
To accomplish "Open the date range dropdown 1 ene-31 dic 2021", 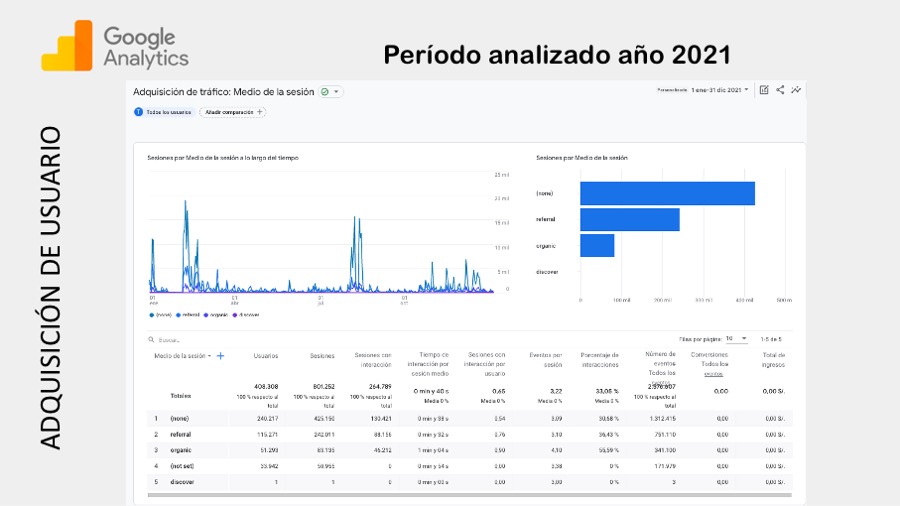I will 719,90.
